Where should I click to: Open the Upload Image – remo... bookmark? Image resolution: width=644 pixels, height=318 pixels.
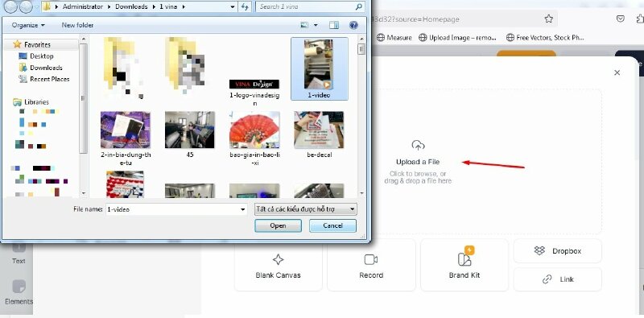[457, 37]
